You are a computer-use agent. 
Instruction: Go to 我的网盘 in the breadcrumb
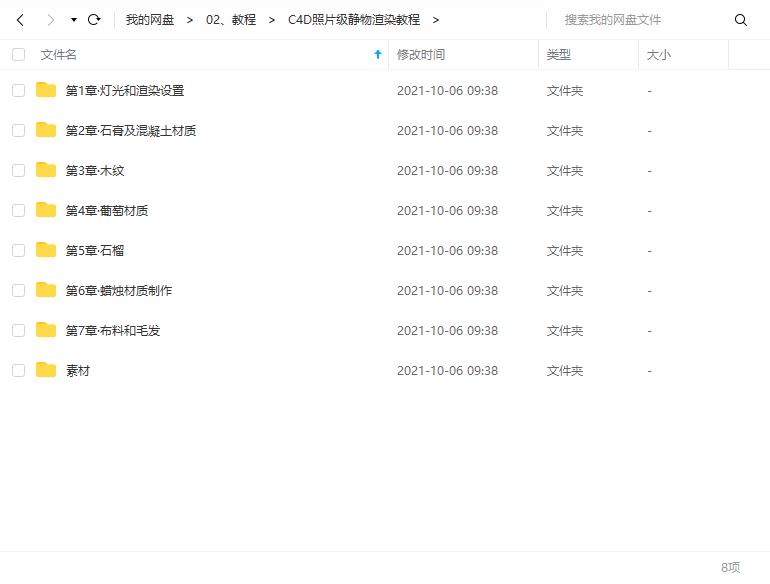149,20
